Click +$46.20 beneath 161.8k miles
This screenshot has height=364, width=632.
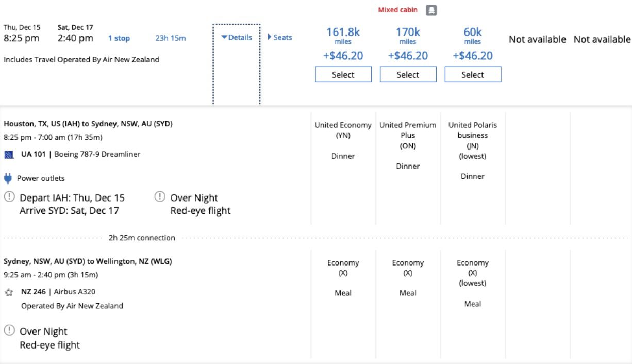click(343, 55)
